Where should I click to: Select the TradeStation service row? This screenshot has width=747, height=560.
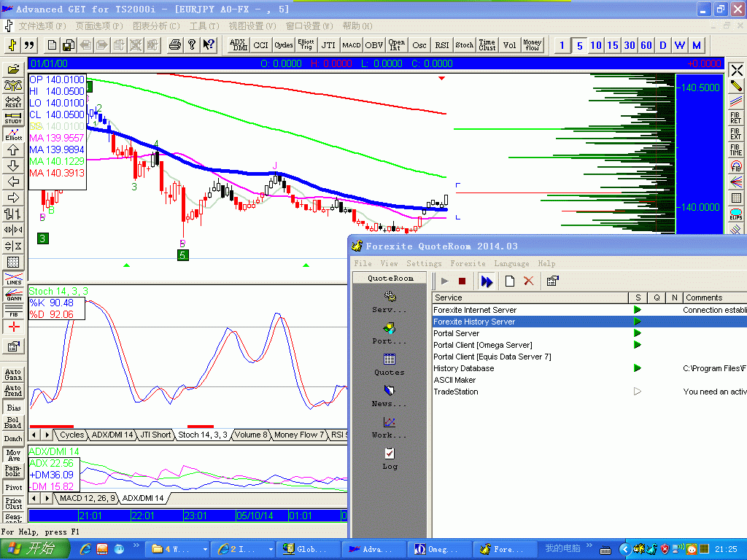tap(589, 392)
